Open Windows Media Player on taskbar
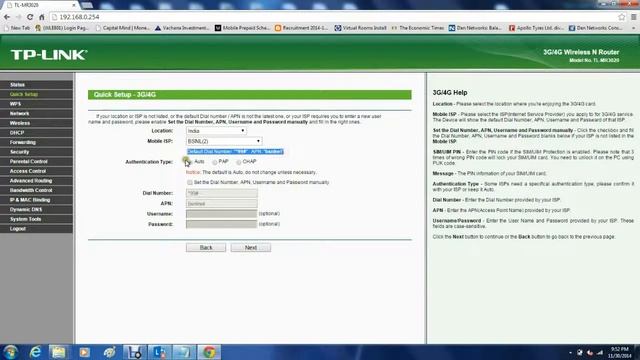The height and width of the screenshot is (360, 640). click(84, 352)
